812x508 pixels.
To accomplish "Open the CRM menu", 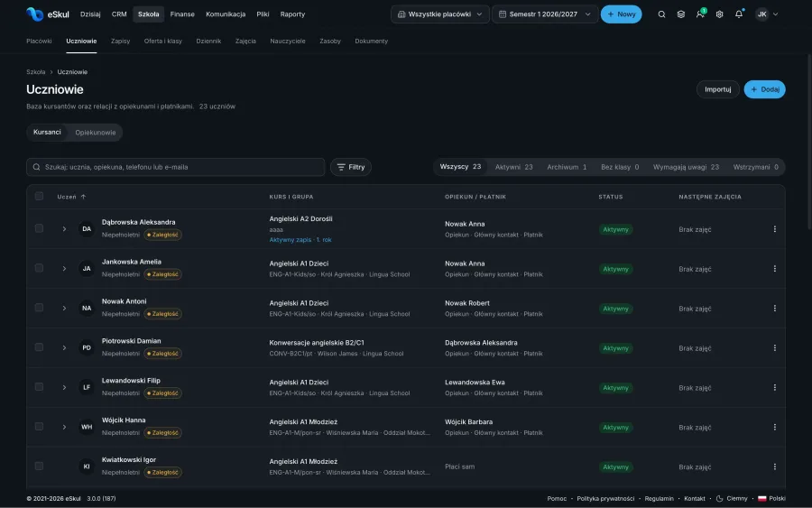I will point(119,14).
